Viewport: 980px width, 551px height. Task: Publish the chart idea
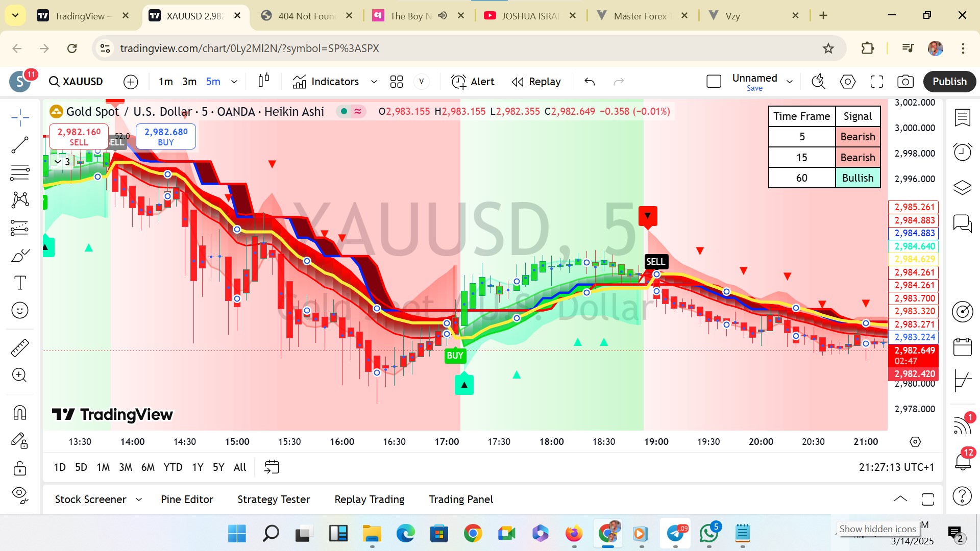[949, 82]
